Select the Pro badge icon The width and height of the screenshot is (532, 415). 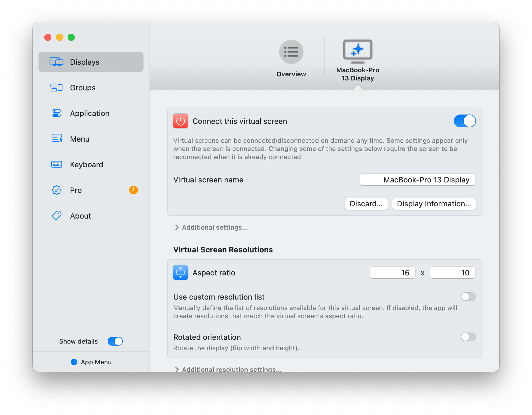57,190
